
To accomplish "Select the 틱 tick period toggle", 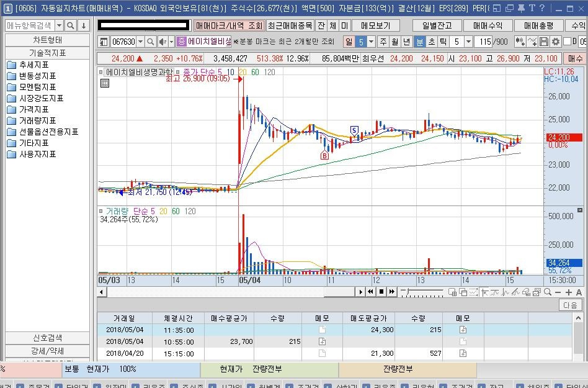I will tap(443, 42).
